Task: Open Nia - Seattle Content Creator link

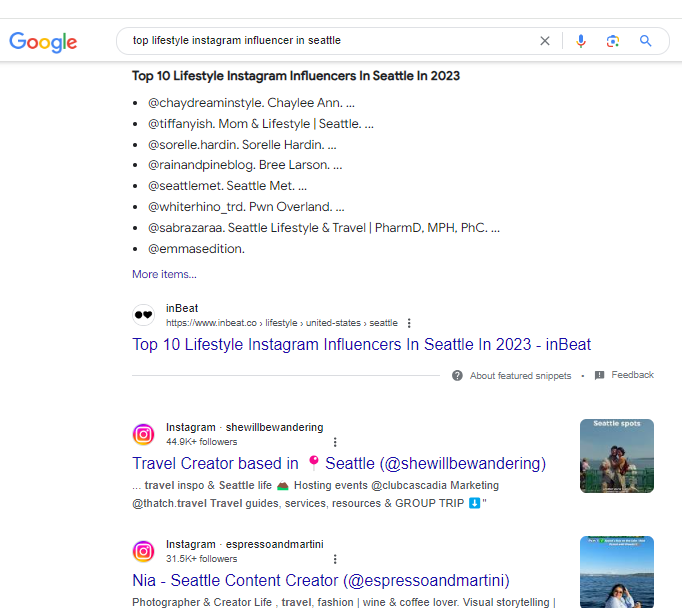Action: (x=321, y=581)
